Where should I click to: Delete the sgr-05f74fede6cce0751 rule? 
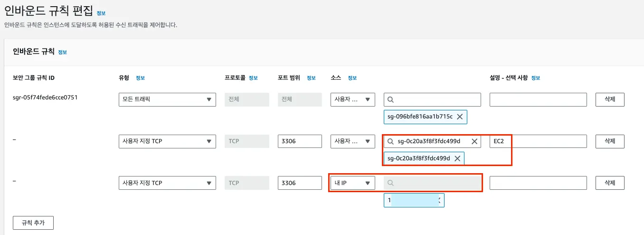[x=609, y=99]
